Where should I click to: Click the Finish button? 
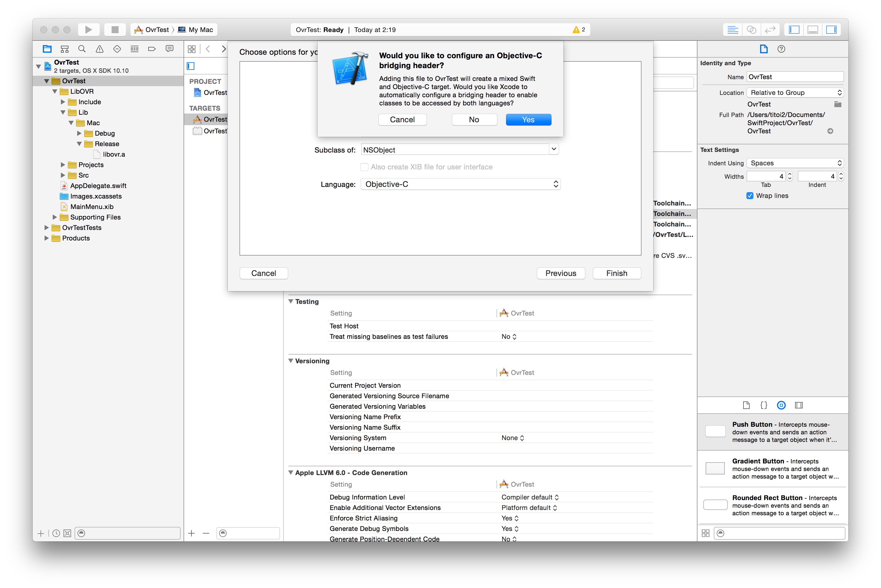[x=616, y=273]
